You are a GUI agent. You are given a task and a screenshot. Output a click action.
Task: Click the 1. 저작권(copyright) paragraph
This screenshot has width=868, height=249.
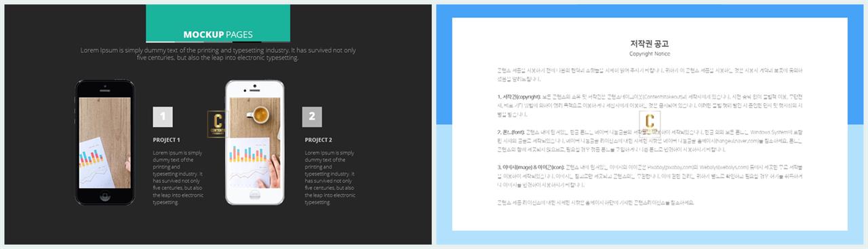[650, 106]
